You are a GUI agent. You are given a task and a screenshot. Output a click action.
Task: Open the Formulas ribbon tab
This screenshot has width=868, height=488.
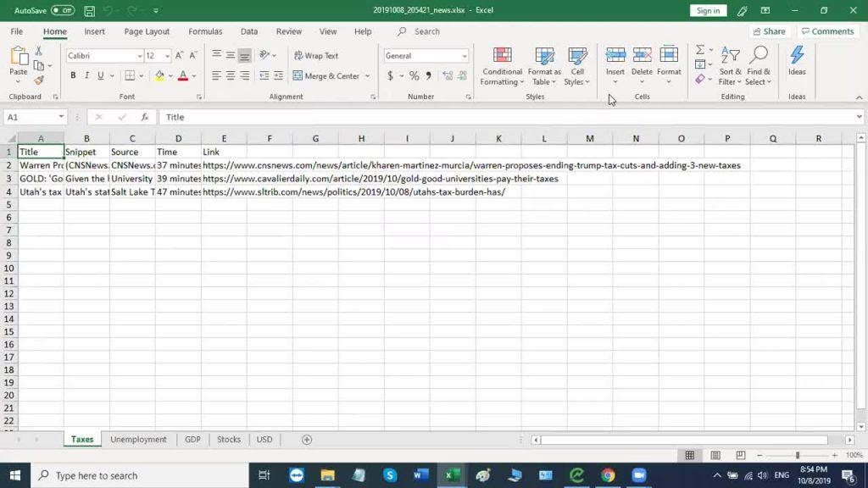[x=205, y=31]
